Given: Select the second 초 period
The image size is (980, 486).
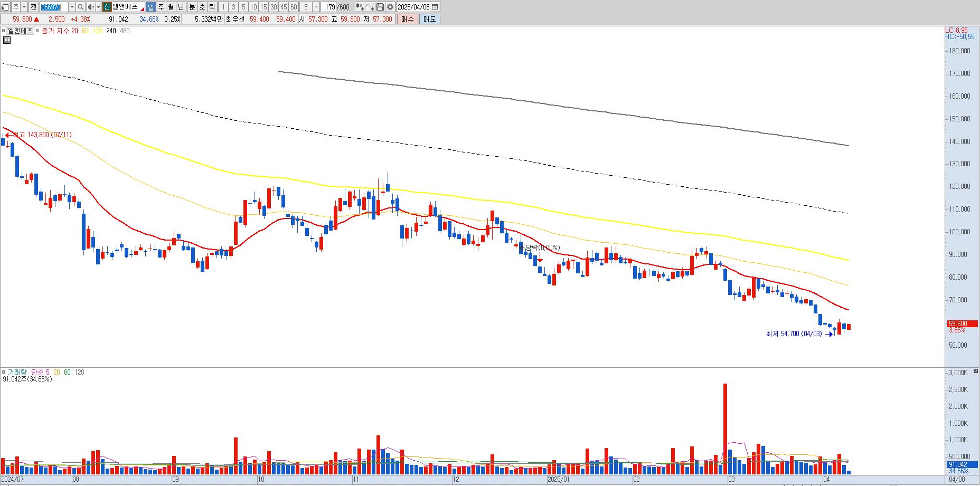Looking at the screenshot, I should (x=202, y=7).
